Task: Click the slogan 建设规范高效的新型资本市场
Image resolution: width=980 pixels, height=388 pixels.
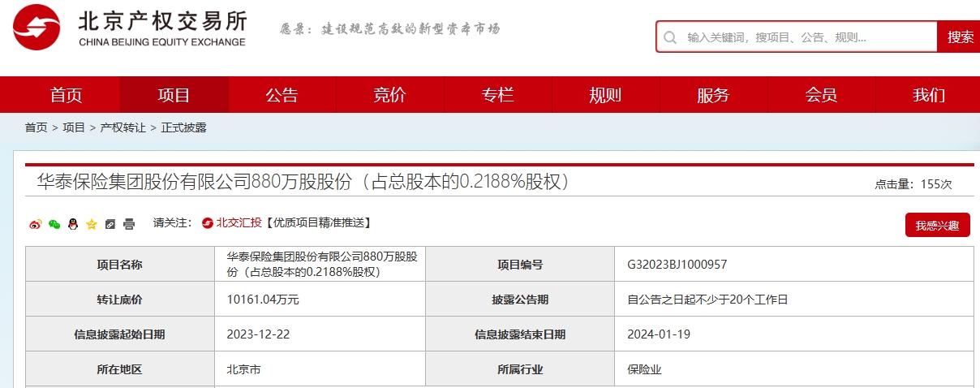Action: [411, 29]
